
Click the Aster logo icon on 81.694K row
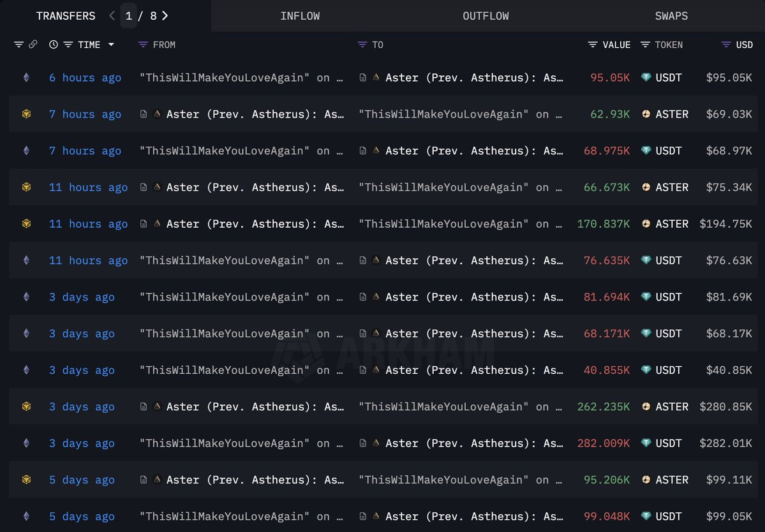click(376, 296)
